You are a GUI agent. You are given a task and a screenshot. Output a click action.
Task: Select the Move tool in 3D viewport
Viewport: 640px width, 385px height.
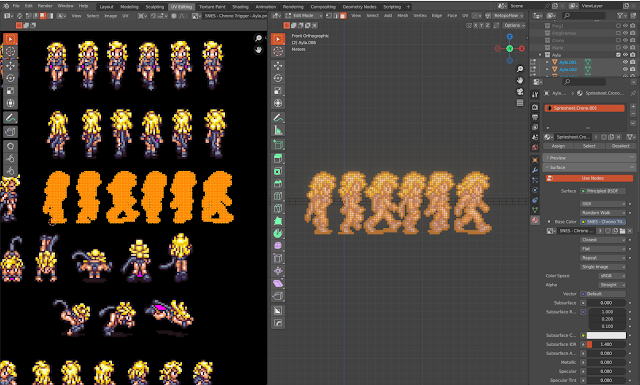[278, 65]
